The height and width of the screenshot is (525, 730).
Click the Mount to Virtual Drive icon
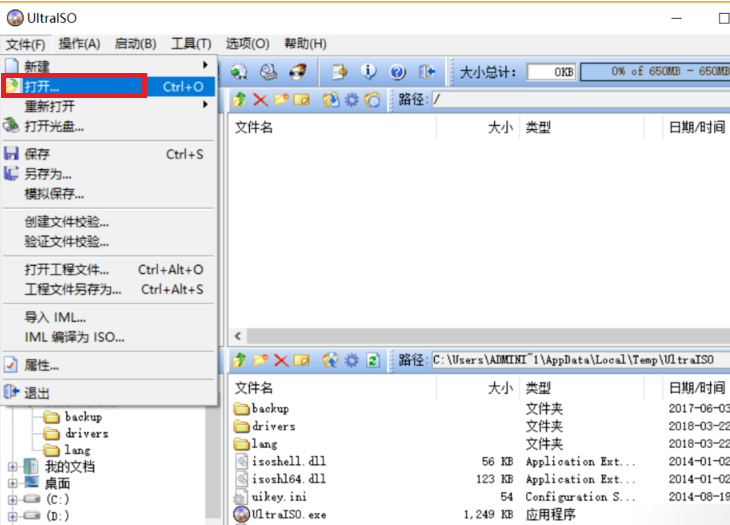pyautogui.click(x=268, y=72)
